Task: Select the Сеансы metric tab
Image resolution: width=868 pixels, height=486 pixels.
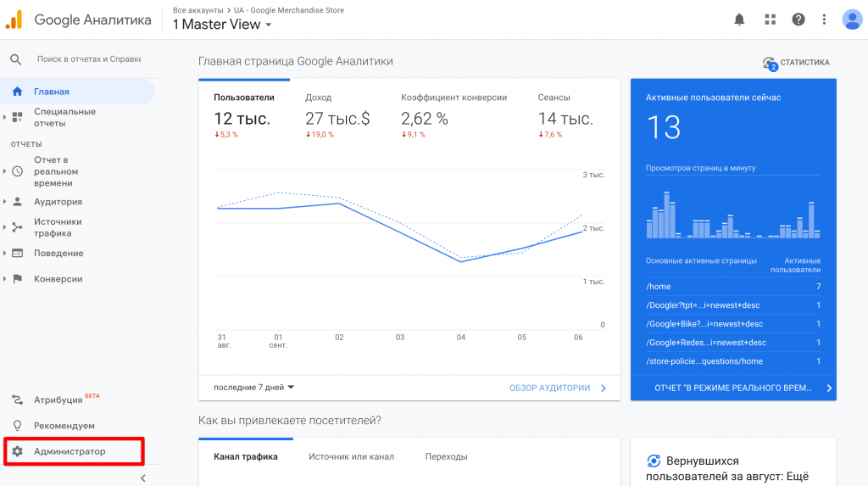Action: [x=565, y=110]
